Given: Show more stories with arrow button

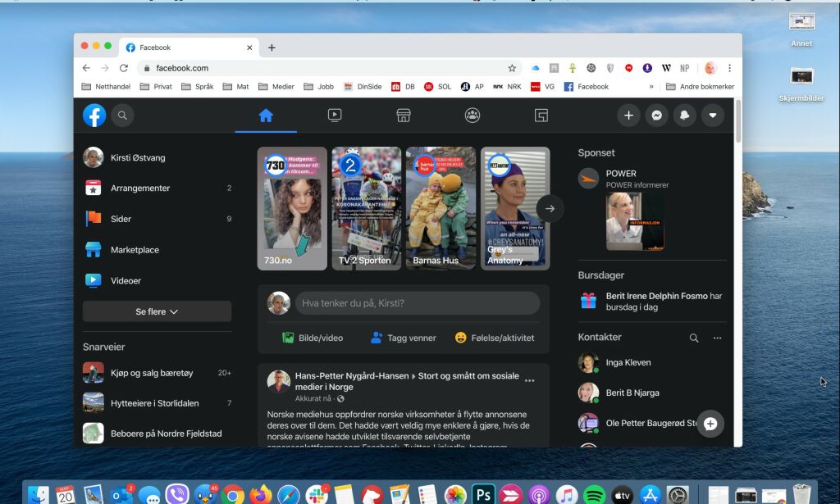Looking at the screenshot, I should [550, 209].
